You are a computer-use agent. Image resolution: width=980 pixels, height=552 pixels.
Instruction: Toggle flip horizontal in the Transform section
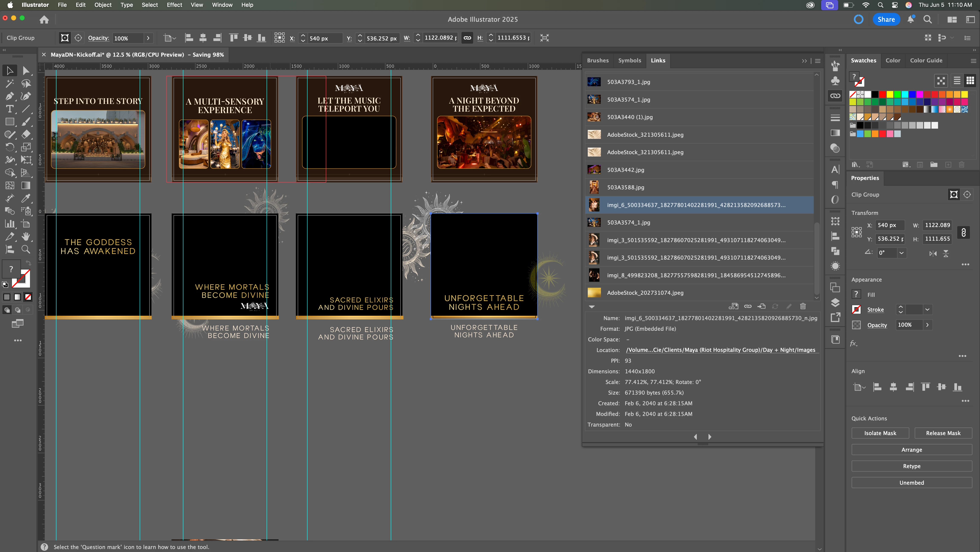click(x=933, y=253)
